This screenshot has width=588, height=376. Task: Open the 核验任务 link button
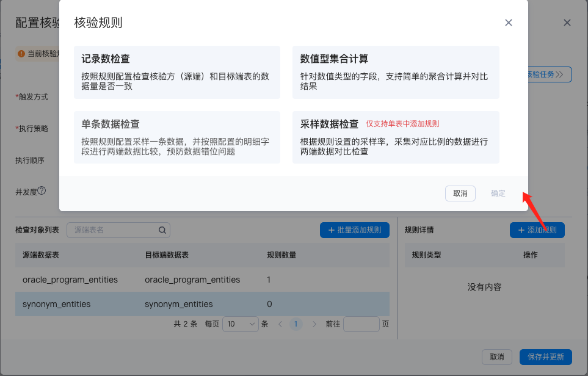pyautogui.click(x=550, y=74)
